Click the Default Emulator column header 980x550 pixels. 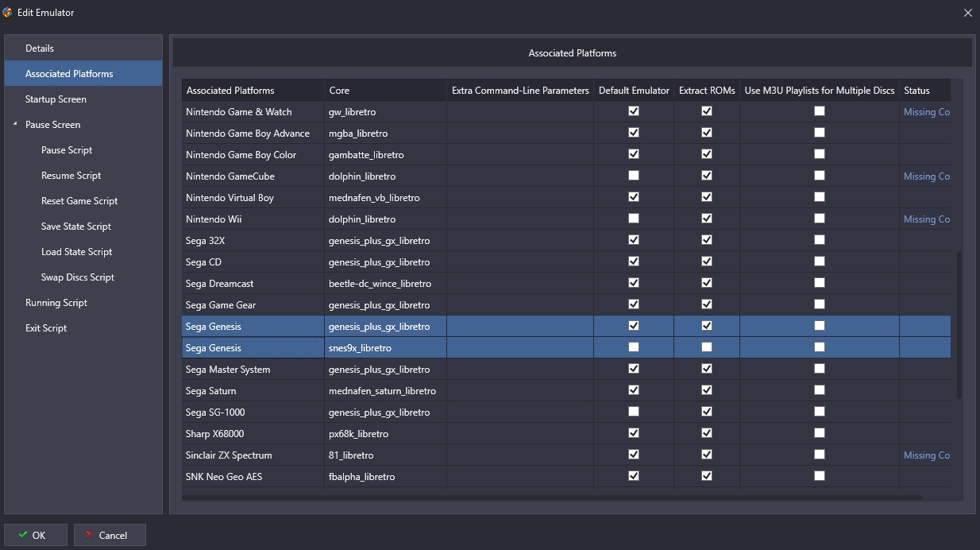634,90
